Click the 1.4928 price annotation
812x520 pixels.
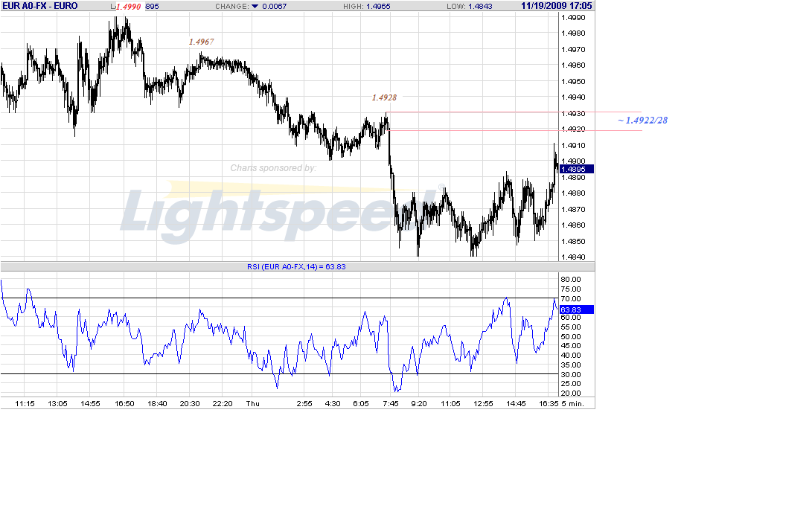click(384, 97)
